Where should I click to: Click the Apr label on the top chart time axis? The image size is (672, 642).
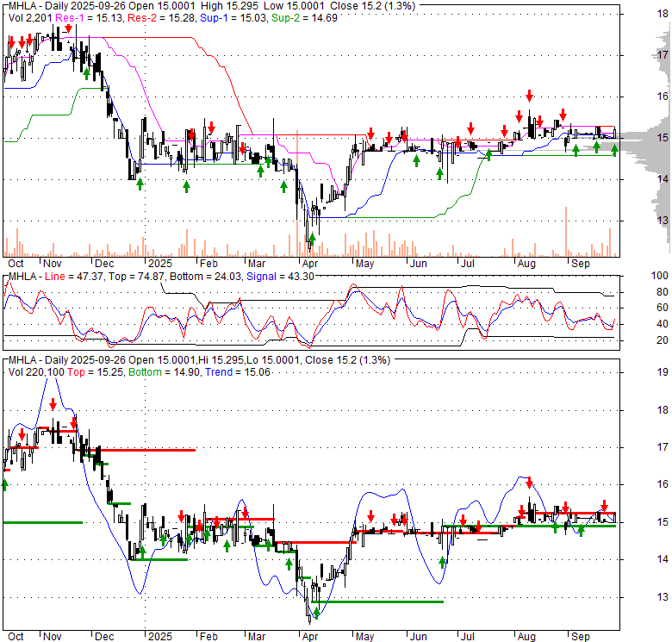pos(310,264)
